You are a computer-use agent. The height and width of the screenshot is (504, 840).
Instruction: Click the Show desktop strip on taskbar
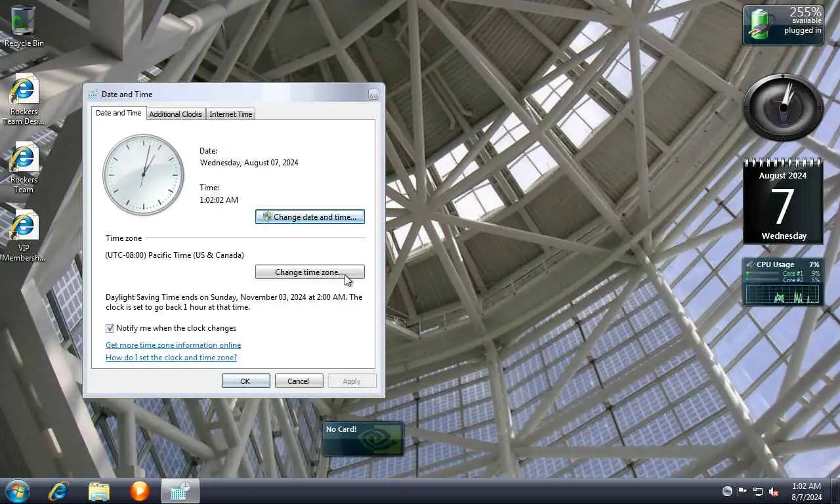[835, 491]
